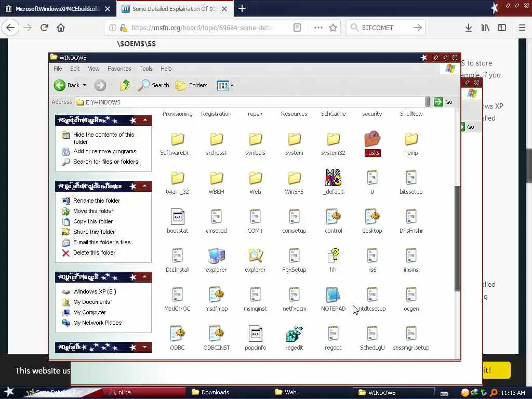
Task: Open the symbols folder
Action: click(255, 139)
